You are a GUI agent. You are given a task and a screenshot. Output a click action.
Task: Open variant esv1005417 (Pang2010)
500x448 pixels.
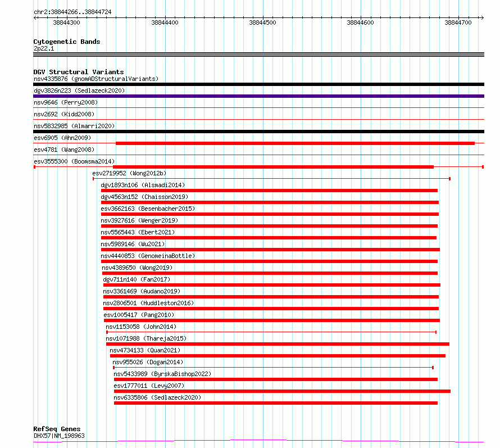(x=139, y=315)
